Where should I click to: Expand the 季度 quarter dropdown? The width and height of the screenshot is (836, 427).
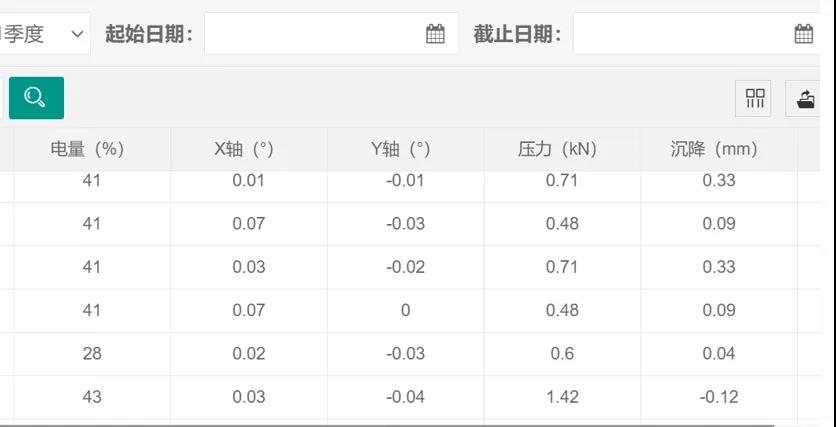[x=45, y=34]
